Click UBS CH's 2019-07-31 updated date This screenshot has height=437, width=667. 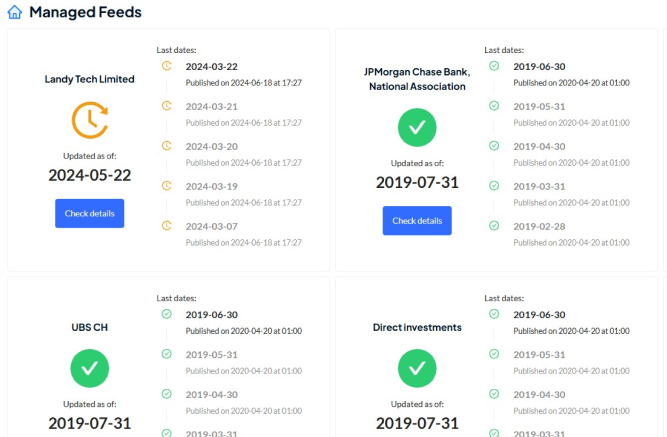(90, 423)
